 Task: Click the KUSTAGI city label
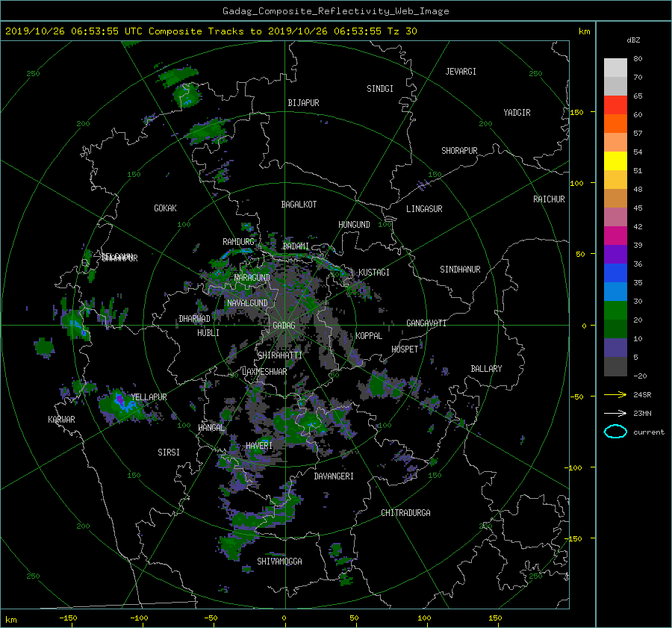pyautogui.click(x=374, y=273)
